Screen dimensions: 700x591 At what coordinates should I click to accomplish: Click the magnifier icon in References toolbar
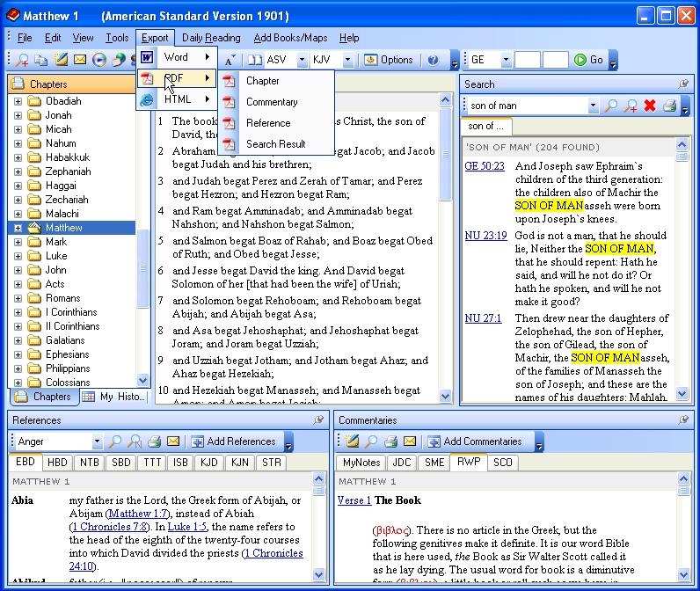114,441
